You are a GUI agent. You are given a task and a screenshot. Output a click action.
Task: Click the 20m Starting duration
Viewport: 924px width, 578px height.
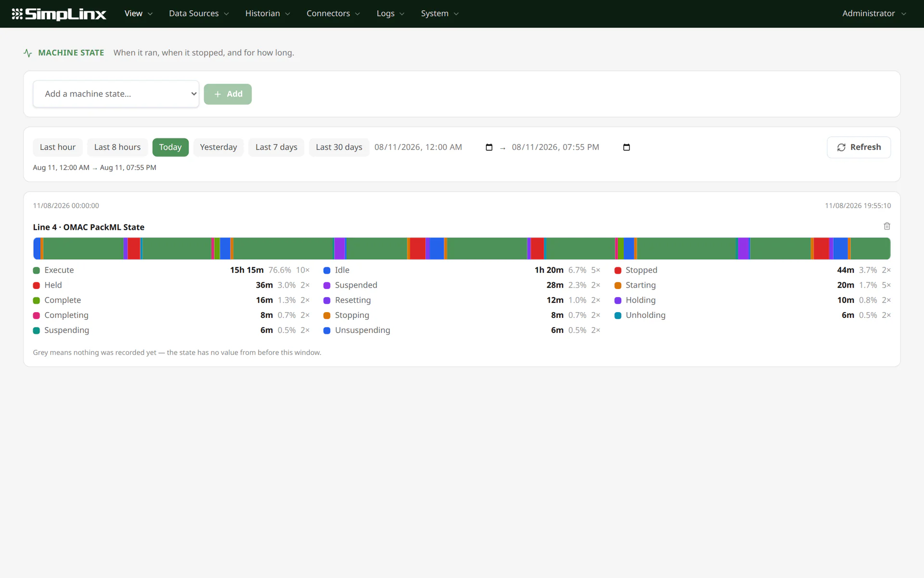tap(846, 285)
